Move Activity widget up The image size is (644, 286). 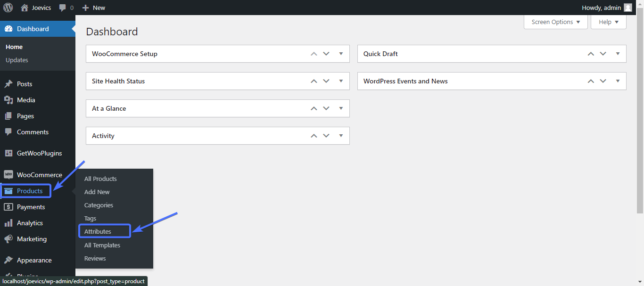point(314,136)
